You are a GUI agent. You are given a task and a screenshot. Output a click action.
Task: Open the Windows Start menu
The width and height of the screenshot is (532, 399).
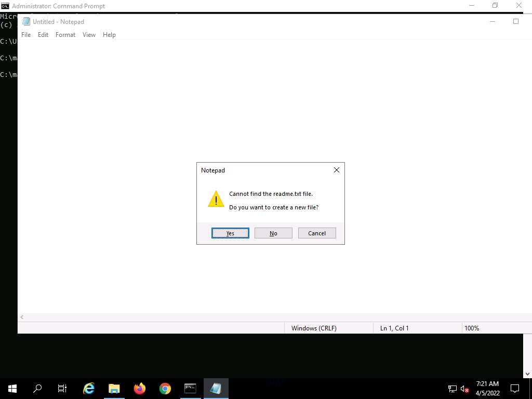(x=12, y=388)
